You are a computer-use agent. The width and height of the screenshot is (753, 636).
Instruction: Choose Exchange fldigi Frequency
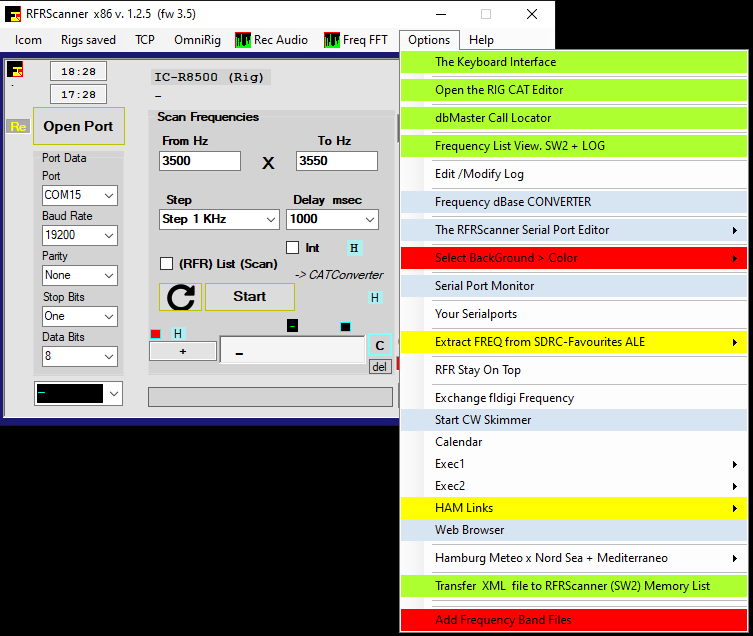(x=574, y=398)
